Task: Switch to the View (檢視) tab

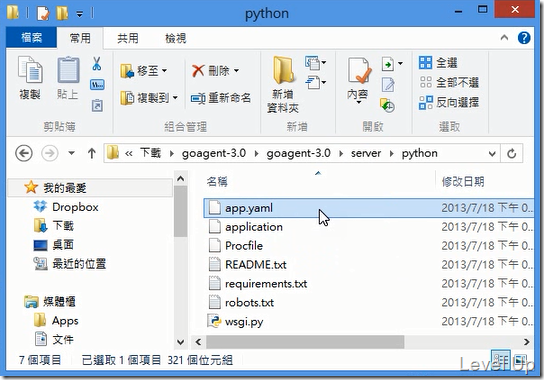Action: [176, 38]
